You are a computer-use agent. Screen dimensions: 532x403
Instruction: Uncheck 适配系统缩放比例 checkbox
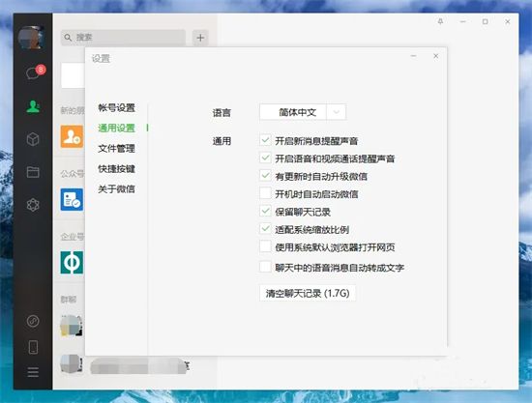(265, 229)
